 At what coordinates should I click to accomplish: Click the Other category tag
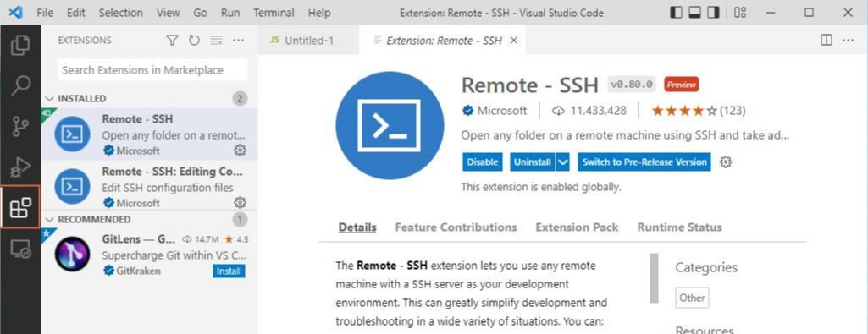[x=692, y=298]
